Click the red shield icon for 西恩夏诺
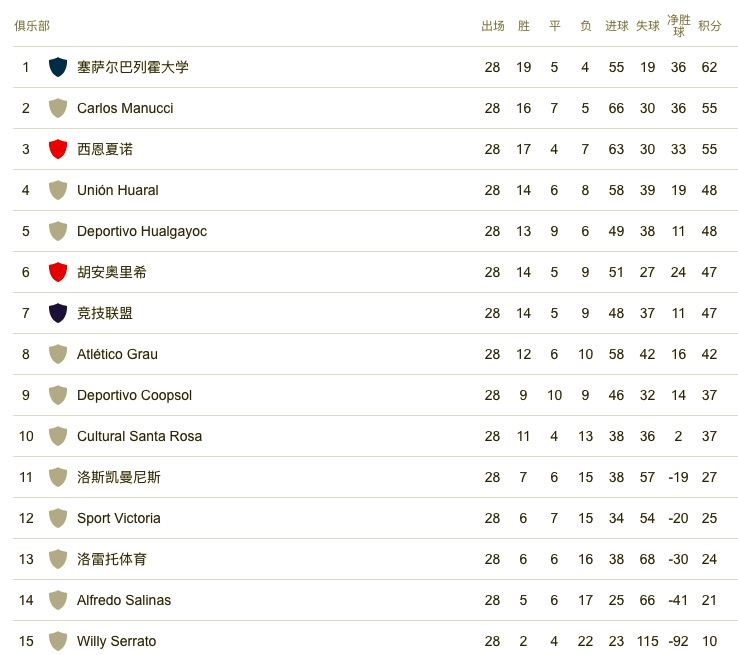The image size is (738, 655). click(58, 149)
